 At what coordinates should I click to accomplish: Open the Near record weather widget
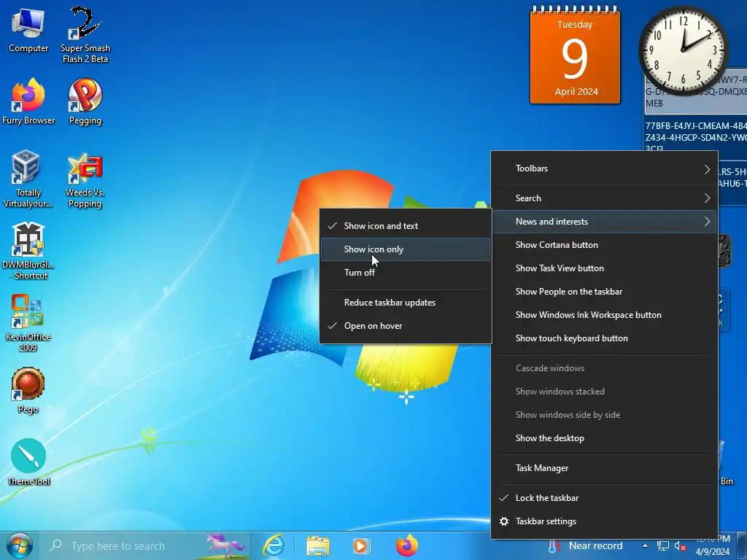tap(586, 545)
